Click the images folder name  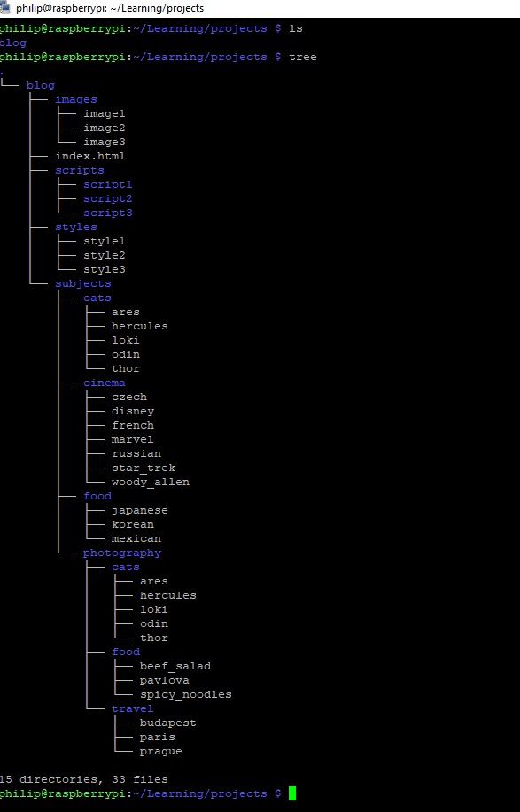point(75,99)
